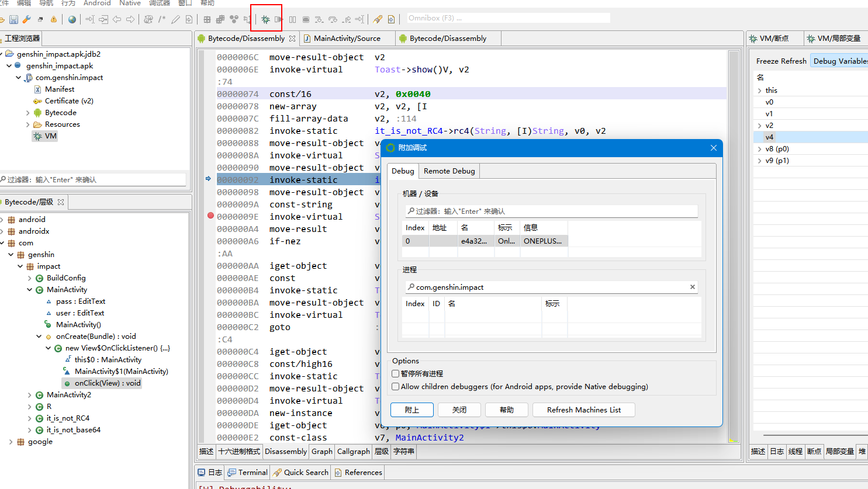Image resolution: width=868 pixels, height=489 pixels.
Task: Click the 附上 attach button
Action: (x=412, y=410)
